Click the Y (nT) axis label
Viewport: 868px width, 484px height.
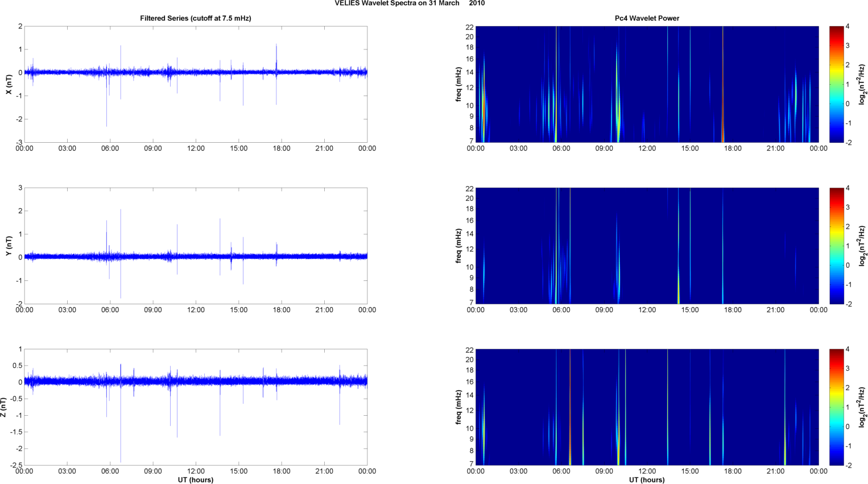click(9, 246)
